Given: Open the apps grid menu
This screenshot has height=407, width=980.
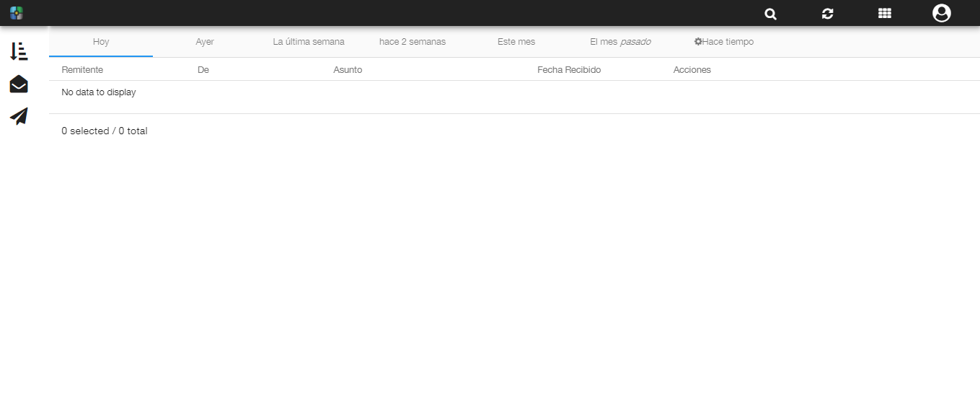Looking at the screenshot, I should point(884,14).
